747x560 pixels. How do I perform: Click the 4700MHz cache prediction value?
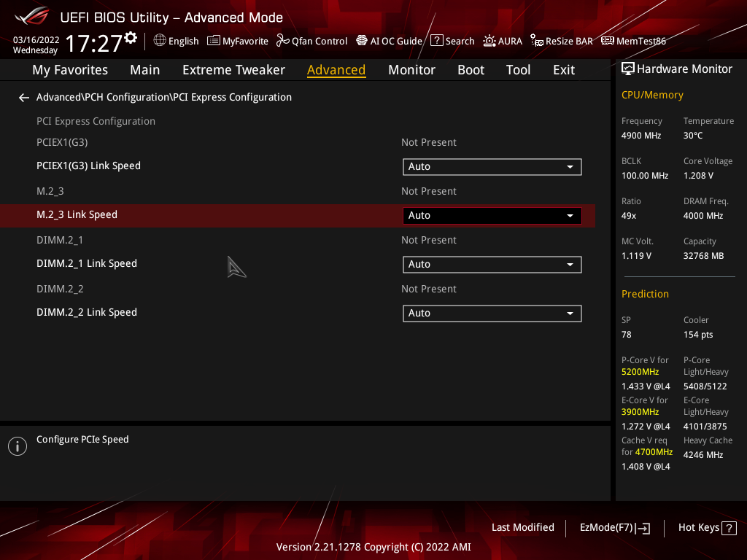[654, 452]
